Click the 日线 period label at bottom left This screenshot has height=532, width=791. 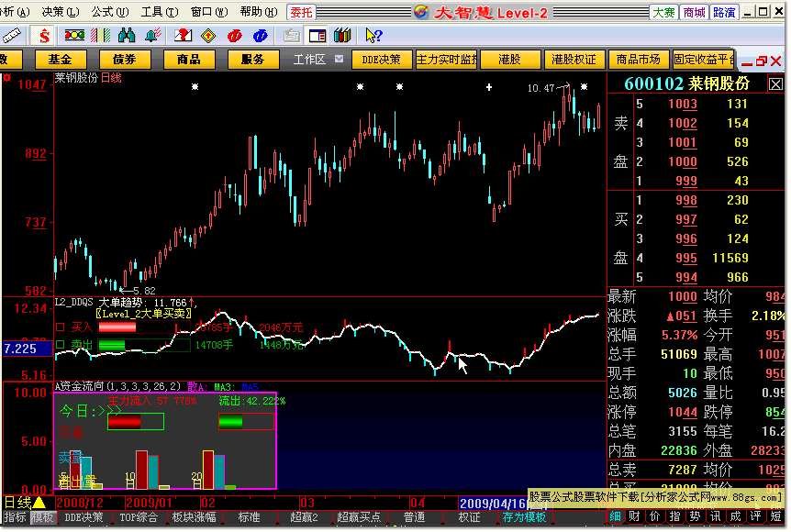pos(17,503)
